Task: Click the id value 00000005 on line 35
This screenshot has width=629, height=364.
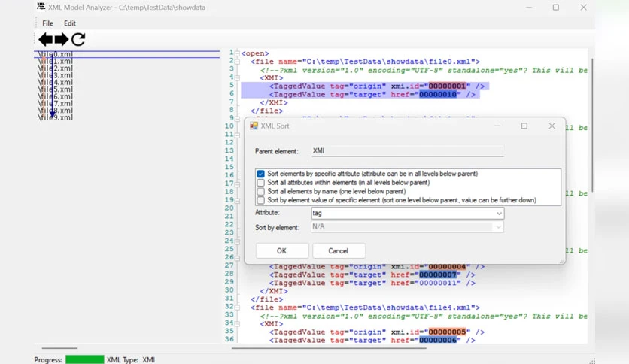Action: tap(447, 332)
